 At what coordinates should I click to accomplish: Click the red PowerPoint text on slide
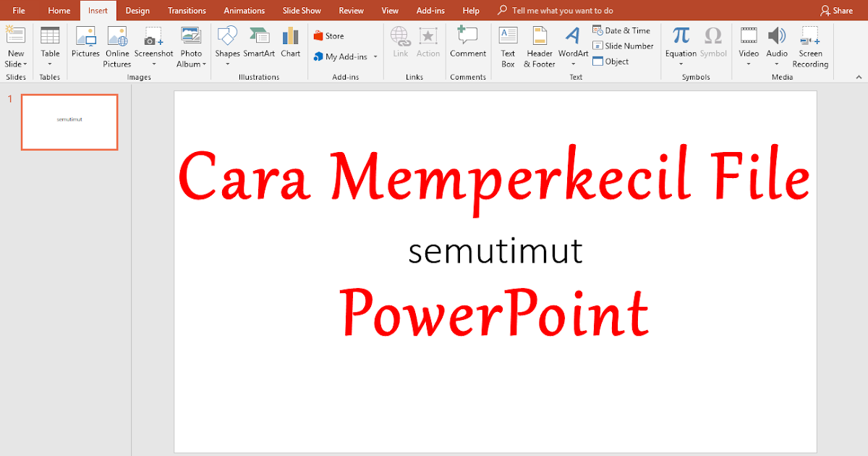coord(495,313)
